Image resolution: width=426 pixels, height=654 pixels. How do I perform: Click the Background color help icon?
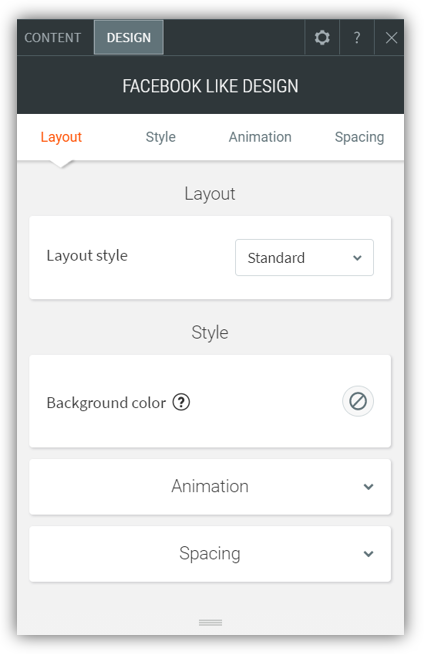point(181,402)
